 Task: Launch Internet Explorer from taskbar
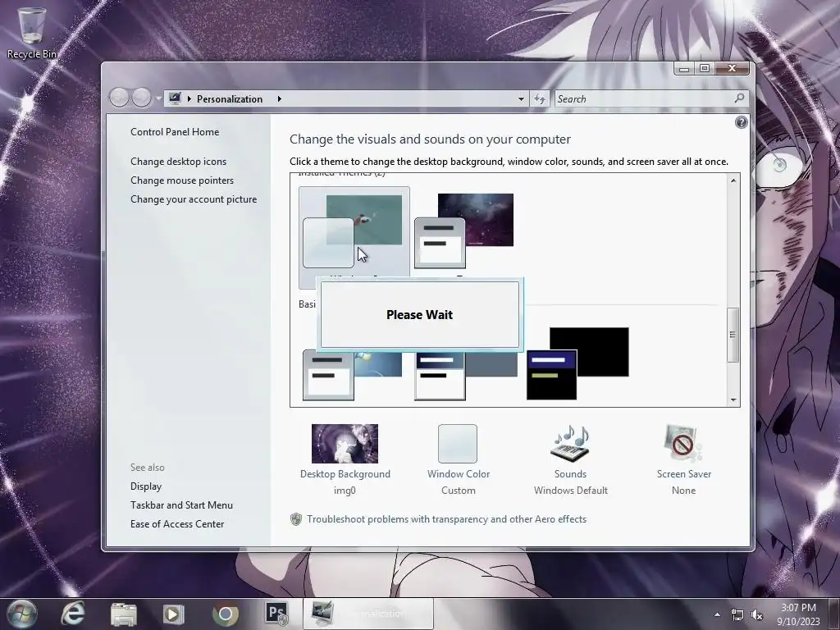pos(73,614)
